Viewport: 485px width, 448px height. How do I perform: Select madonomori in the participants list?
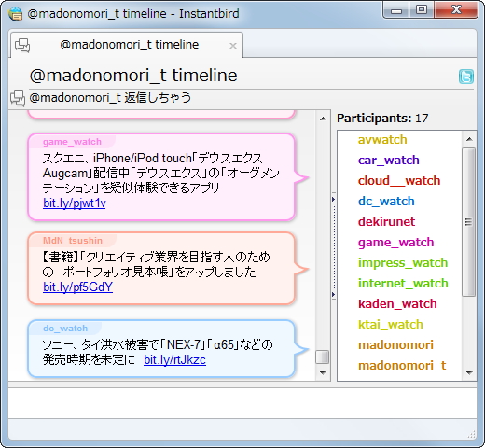[x=395, y=345]
